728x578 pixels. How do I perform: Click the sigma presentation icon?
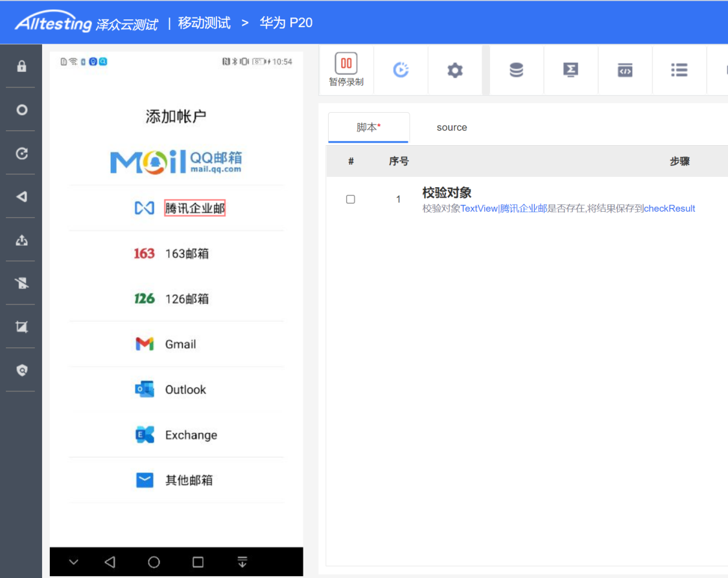570,70
